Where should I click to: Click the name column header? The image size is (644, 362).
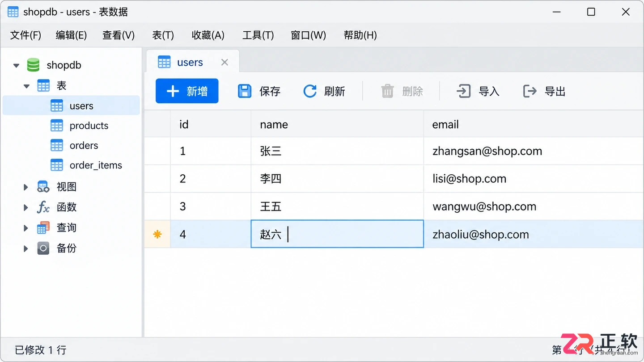click(337, 124)
